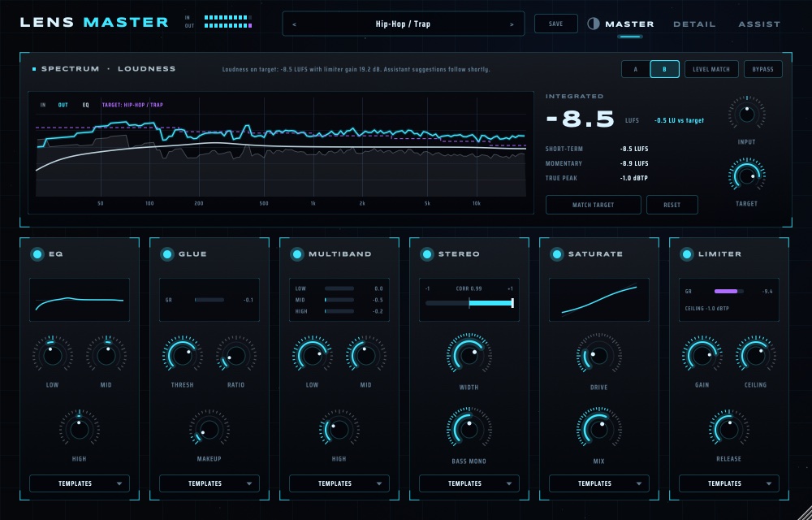Click the next preset arrow

pos(512,24)
